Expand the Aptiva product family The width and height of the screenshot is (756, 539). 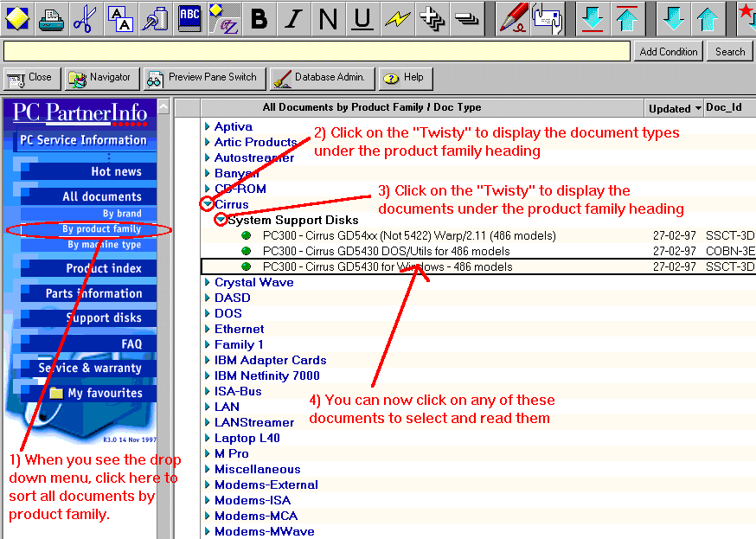pyautogui.click(x=208, y=127)
